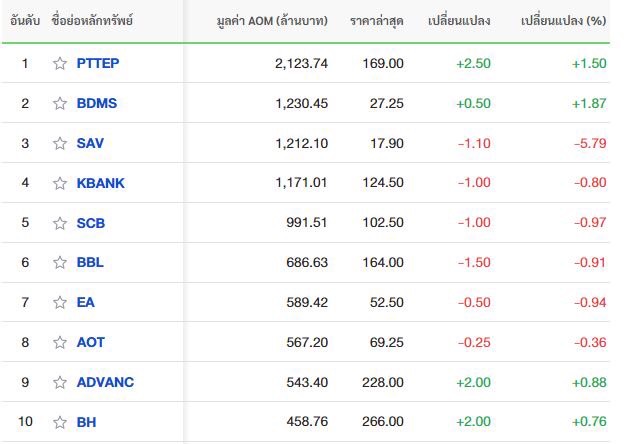The height and width of the screenshot is (444, 631).
Task: Click the star icon beside EA
Action: point(60,302)
